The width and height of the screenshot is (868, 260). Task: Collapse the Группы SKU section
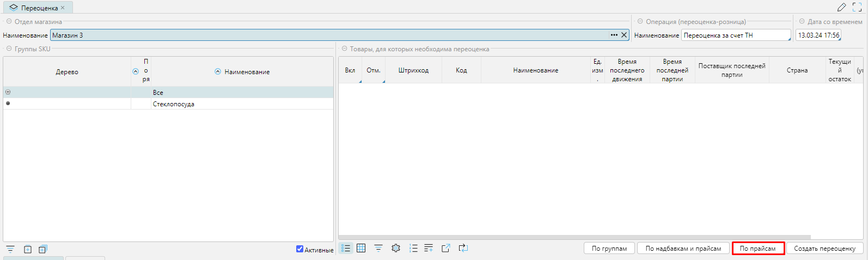point(9,49)
